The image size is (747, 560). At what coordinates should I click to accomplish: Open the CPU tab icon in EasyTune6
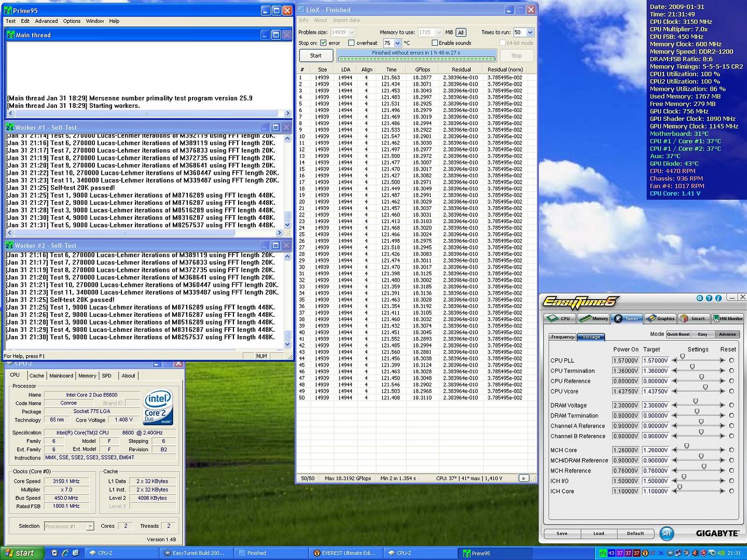click(559, 318)
